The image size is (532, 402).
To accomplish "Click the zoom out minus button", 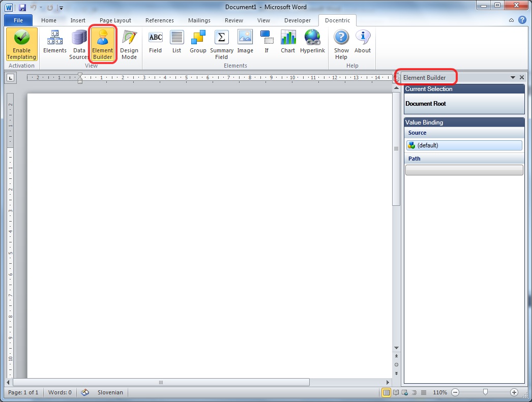I will pyautogui.click(x=455, y=392).
